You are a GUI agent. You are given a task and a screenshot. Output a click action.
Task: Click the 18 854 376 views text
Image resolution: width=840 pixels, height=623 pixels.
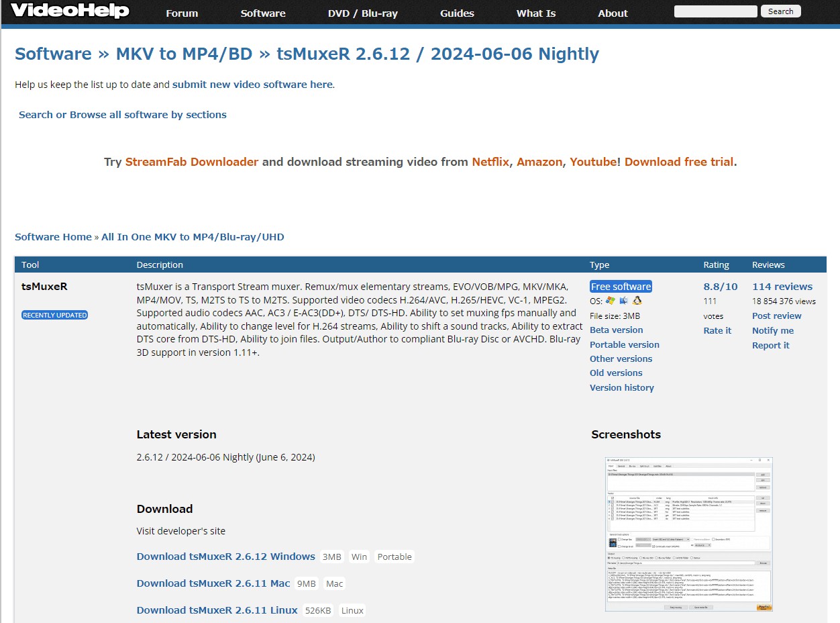(x=784, y=301)
